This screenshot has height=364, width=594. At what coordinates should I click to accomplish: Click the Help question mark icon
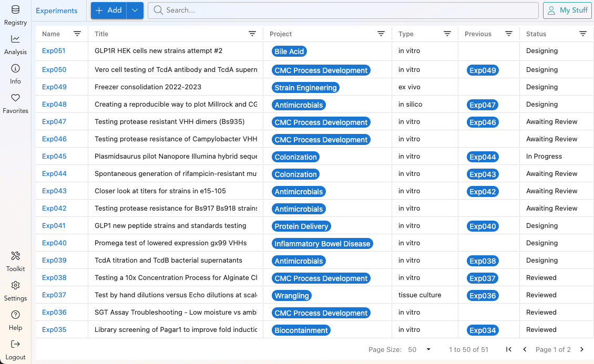click(15, 315)
